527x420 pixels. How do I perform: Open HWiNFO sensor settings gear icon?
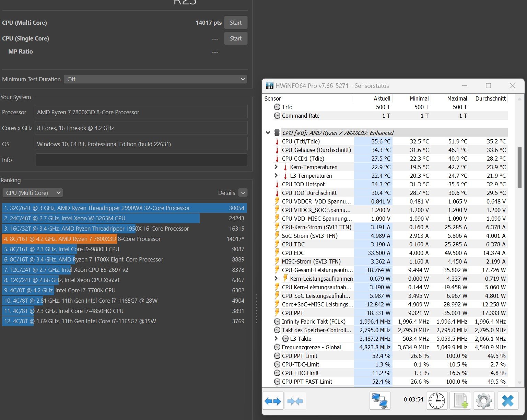coord(484,401)
